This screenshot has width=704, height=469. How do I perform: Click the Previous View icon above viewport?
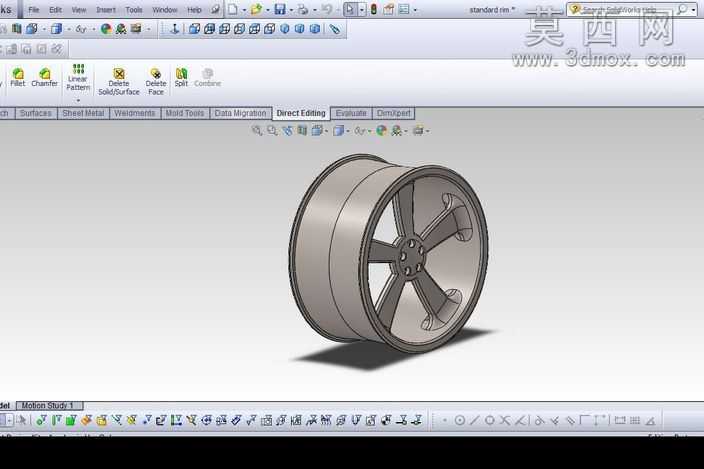tap(287, 131)
